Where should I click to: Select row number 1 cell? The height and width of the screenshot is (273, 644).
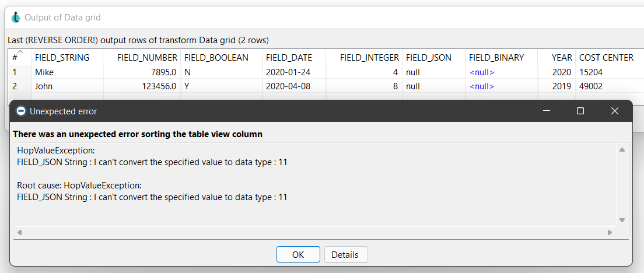coord(20,72)
